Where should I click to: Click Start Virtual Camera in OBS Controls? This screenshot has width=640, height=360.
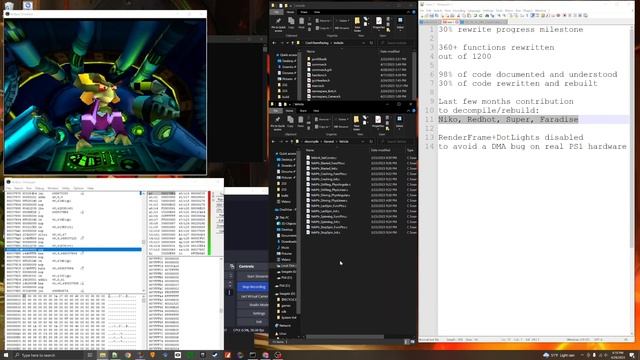point(253,296)
